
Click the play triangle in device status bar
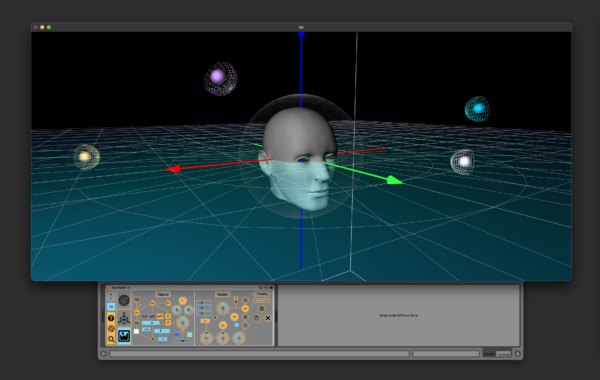[104, 354]
